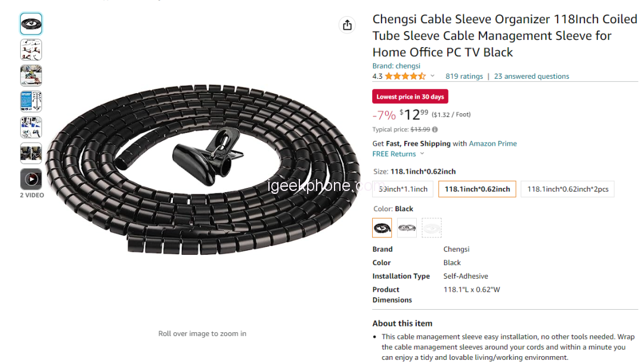Click the typical price info icon
Image resolution: width=644 pixels, height=364 pixels.
click(x=435, y=129)
